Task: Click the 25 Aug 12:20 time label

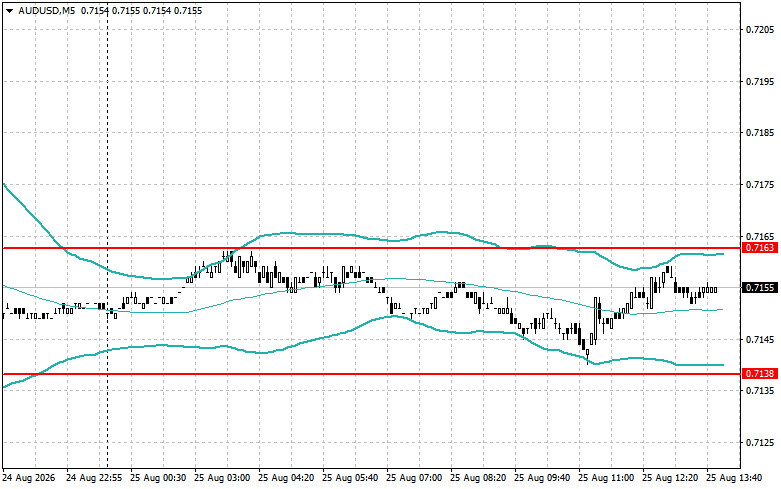Action: point(670,478)
